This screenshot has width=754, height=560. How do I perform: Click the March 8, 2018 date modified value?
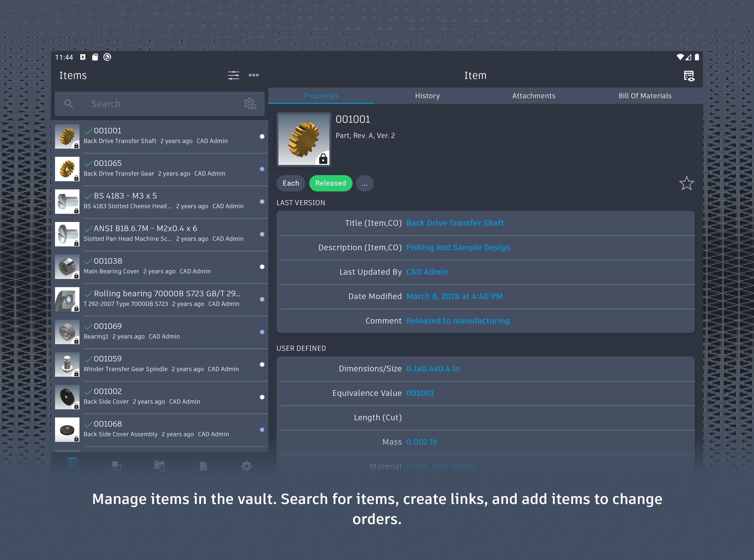pyautogui.click(x=454, y=296)
